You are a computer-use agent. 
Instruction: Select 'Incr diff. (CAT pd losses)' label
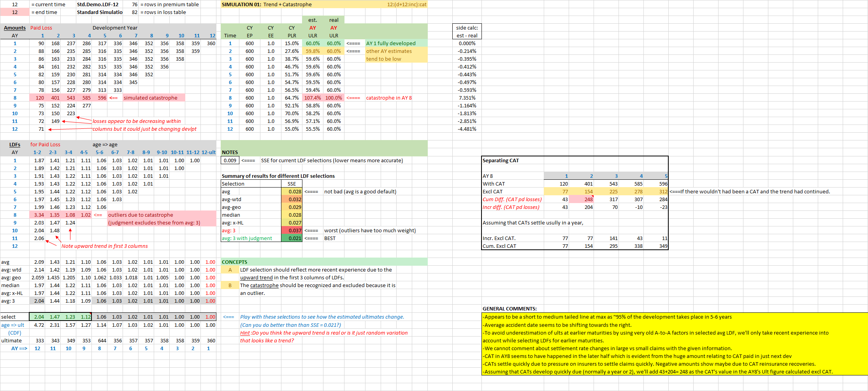(x=511, y=207)
